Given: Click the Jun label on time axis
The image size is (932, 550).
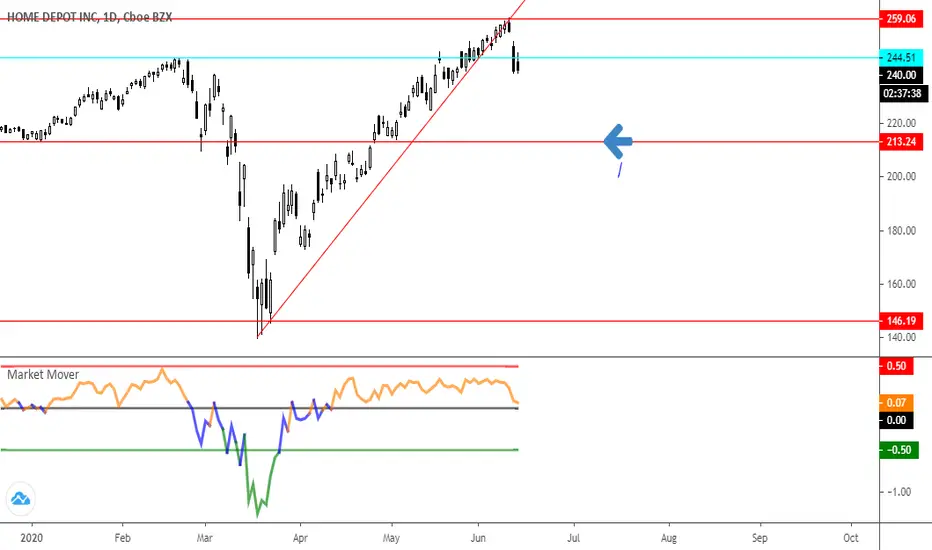Looking at the screenshot, I should point(478,538).
